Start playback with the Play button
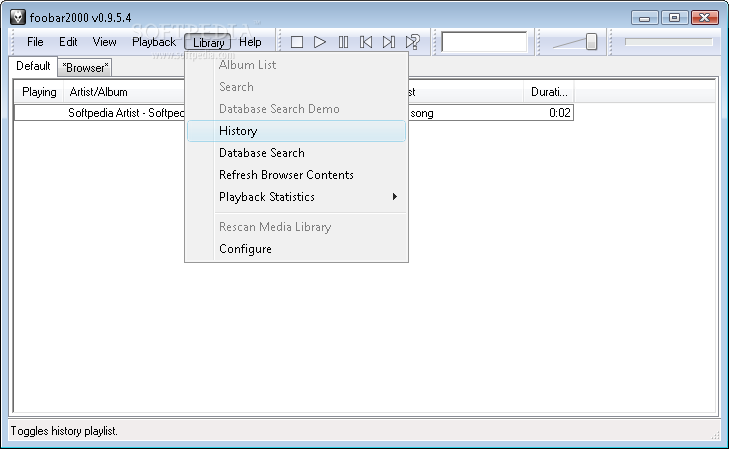The height and width of the screenshot is (449, 729). (319, 42)
